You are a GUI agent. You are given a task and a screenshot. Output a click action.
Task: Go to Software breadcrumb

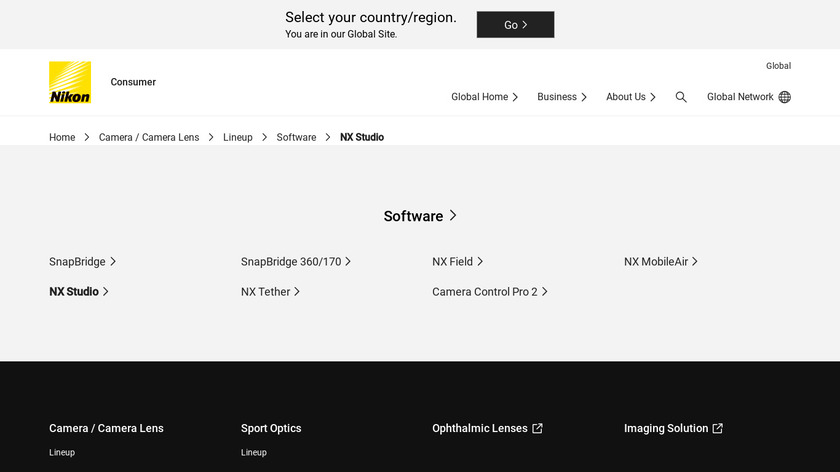coord(296,137)
